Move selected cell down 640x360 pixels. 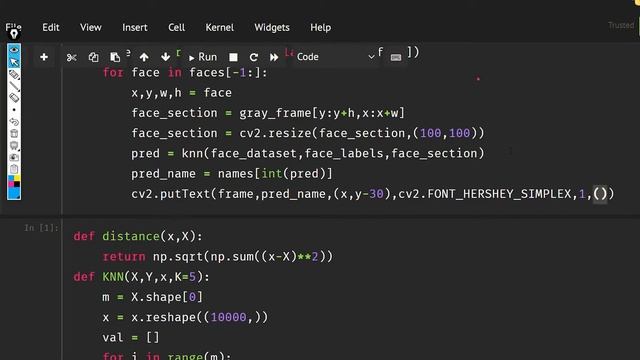point(165,57)
